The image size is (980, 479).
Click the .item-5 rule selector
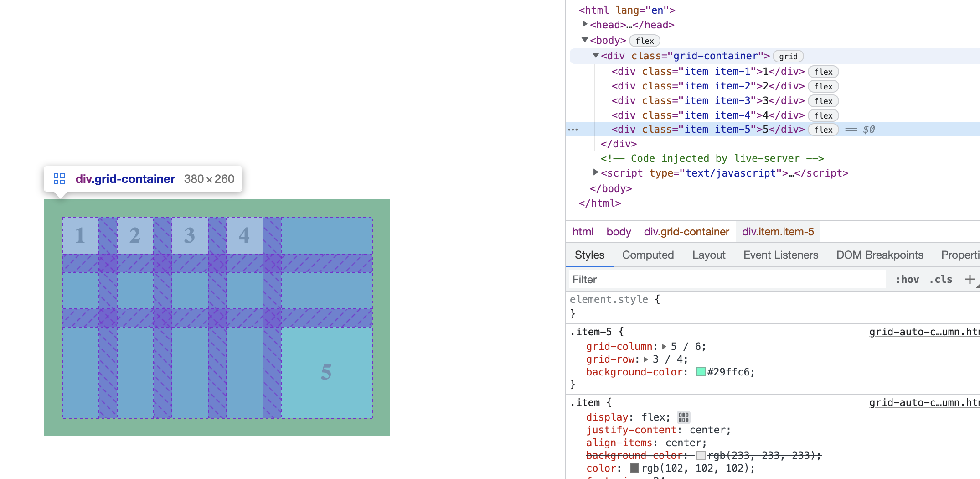590,332
